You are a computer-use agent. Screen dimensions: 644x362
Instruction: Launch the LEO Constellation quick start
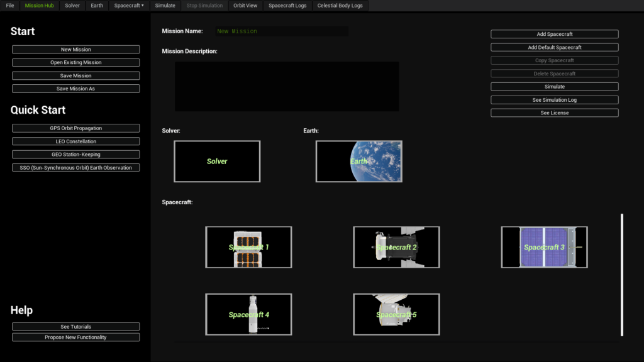[75, 141]
